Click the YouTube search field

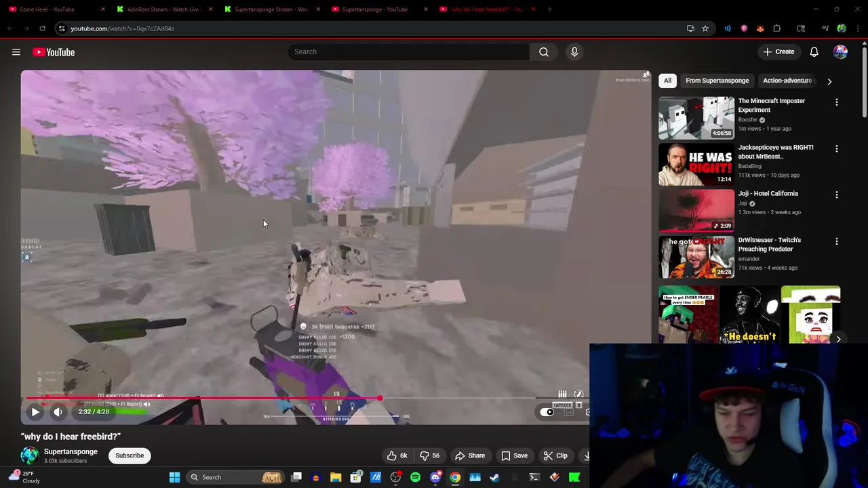408,52
